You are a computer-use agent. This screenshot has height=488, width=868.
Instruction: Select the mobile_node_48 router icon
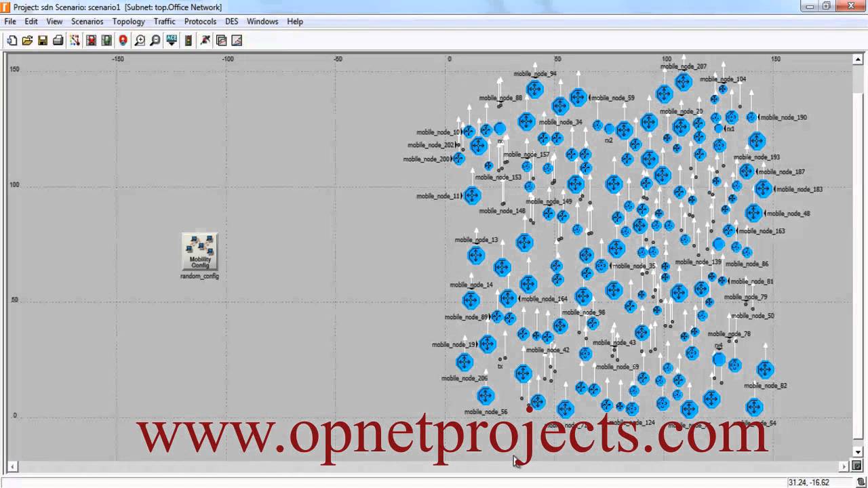click(753, 213)
